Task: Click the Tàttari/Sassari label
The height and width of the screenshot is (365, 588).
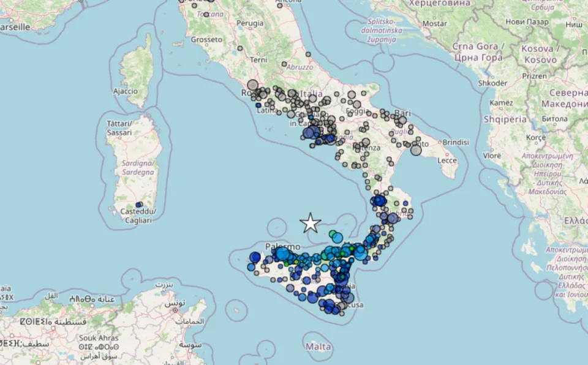Action: click(x=119, y=128)
